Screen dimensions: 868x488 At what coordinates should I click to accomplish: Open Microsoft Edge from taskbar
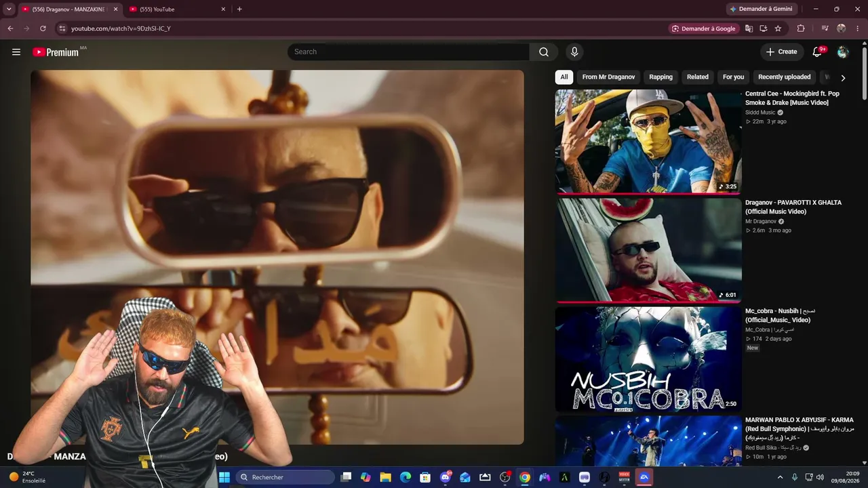click(406, 477)
